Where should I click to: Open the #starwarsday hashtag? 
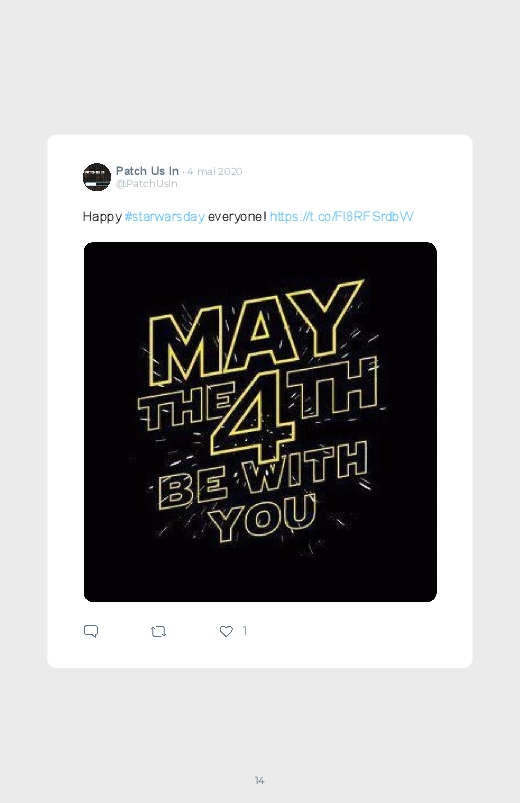click(164, 217)
